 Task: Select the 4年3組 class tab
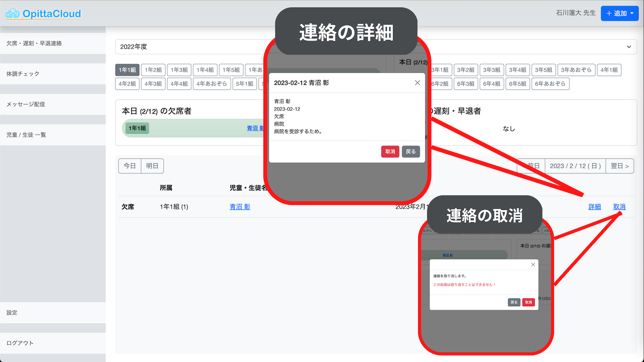coord(153,84)
